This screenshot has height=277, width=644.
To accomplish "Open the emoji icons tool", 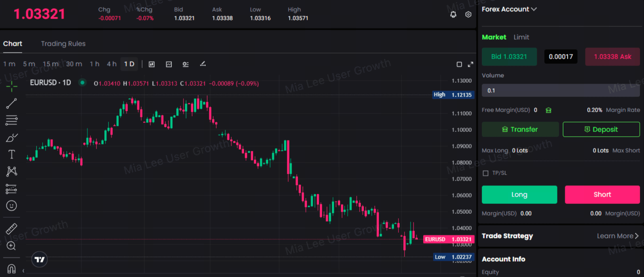I will 11,206.
